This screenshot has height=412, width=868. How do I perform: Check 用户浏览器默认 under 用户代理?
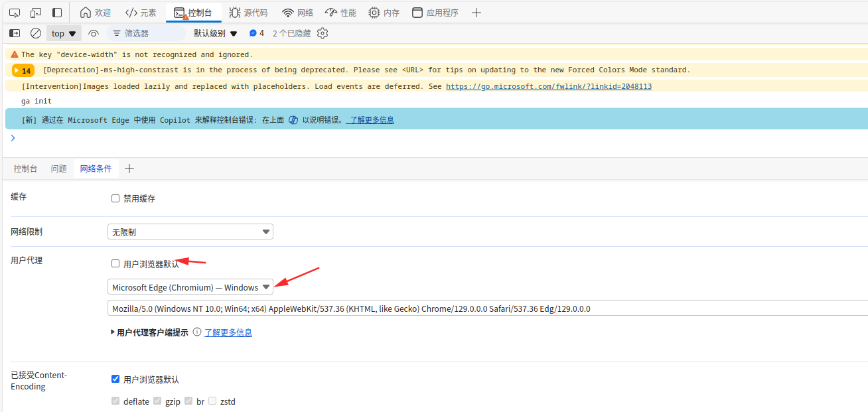115,263
